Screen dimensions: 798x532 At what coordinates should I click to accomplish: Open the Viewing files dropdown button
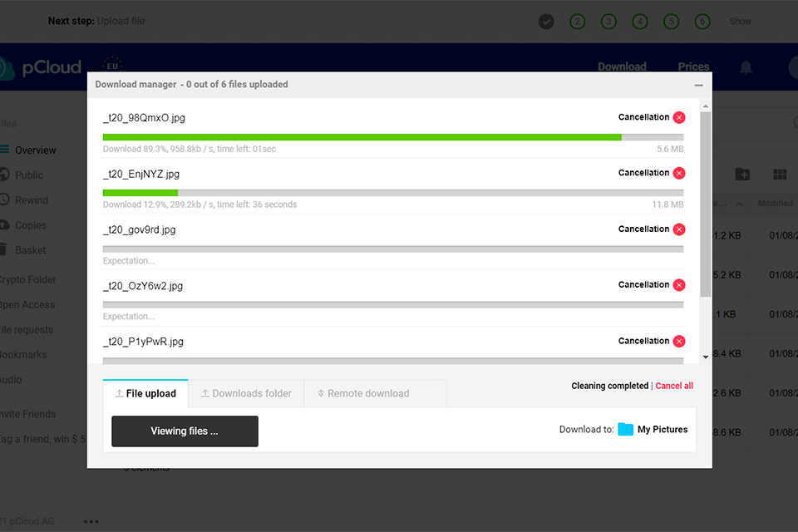point(185,431)
